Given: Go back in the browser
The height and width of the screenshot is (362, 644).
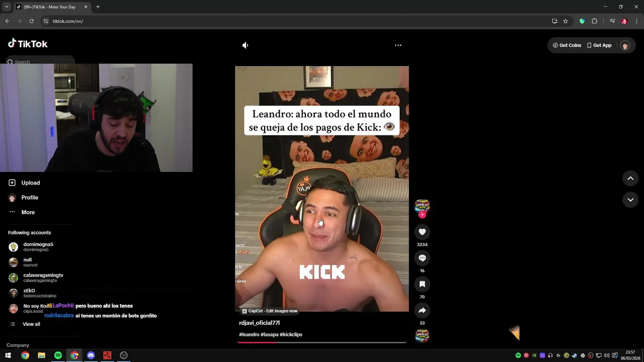Looking at the screenshot, I should (7, 21).
